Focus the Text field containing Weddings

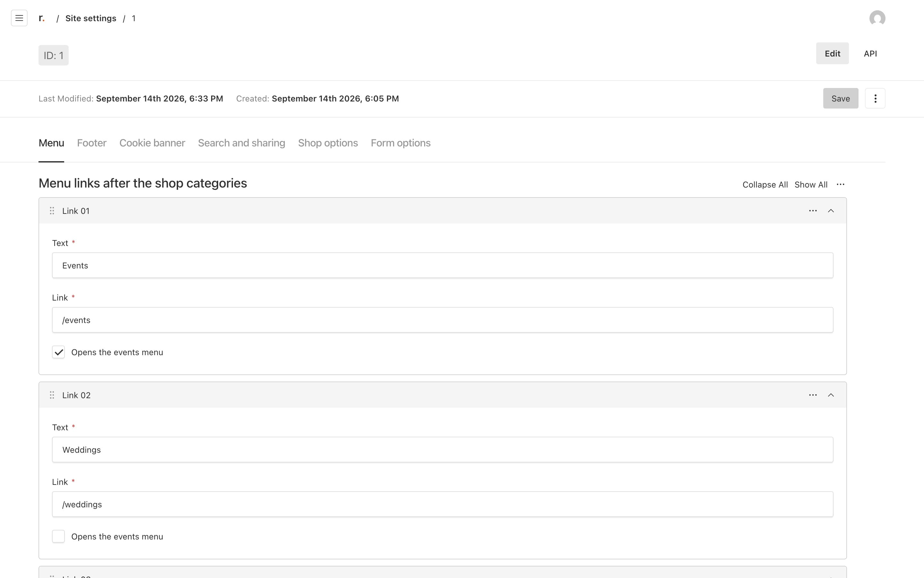(442, 450)
